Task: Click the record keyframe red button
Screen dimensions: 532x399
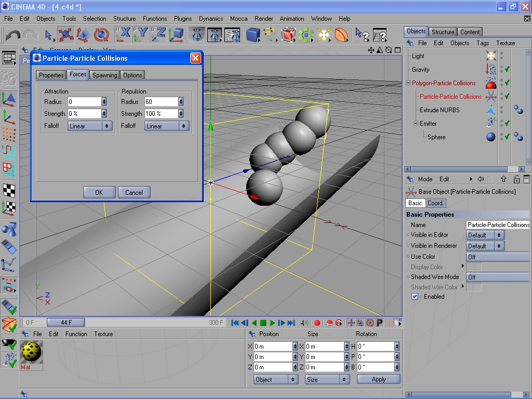Action: pos(317,323)
